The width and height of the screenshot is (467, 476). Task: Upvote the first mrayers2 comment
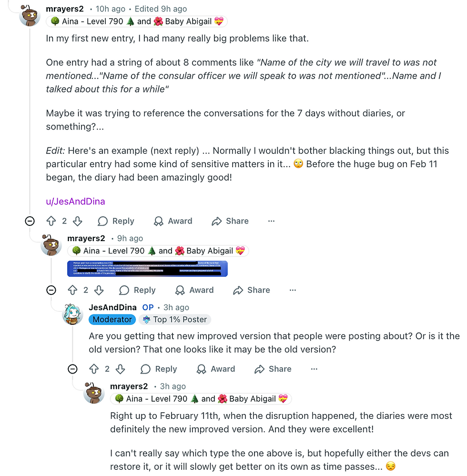click(x=51, y=221)
